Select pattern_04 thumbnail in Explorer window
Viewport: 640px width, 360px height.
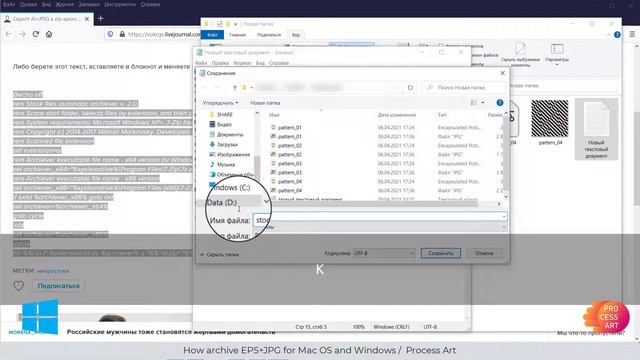[550, 122]
